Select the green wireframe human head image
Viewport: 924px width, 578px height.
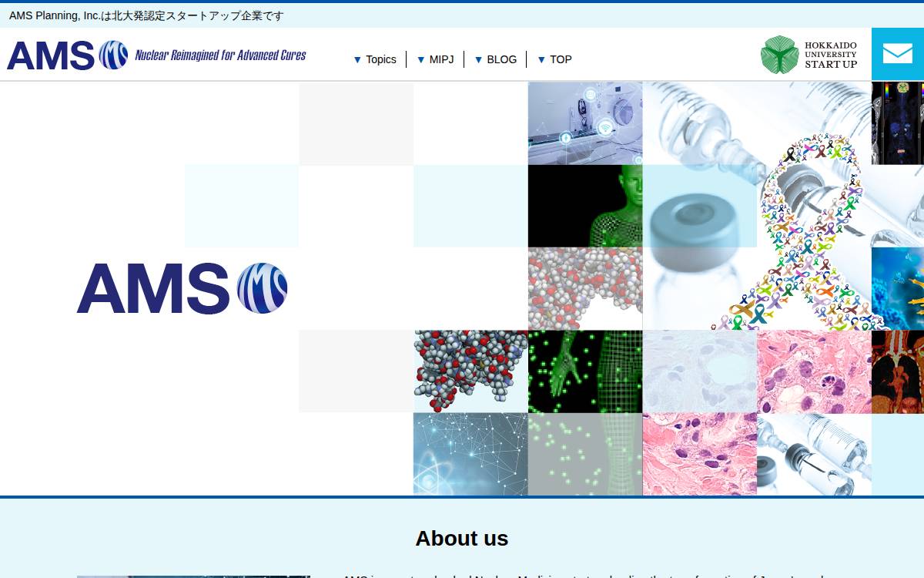click(x=585, y=206)
